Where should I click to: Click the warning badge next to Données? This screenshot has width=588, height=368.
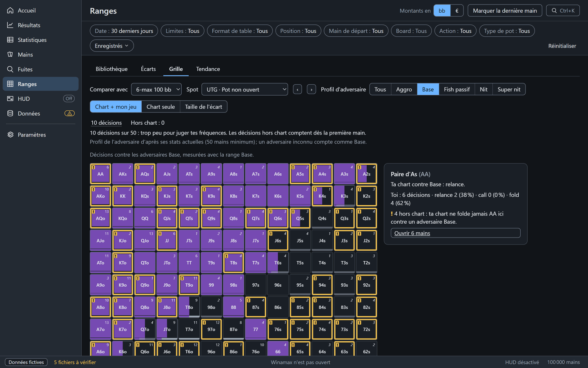[x=69, y=113]
